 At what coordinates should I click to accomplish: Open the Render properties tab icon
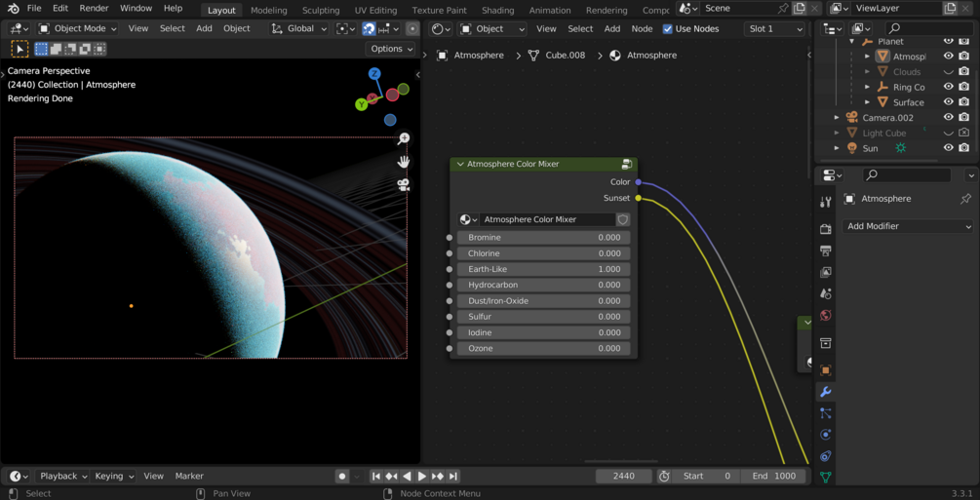coord(826,229)
